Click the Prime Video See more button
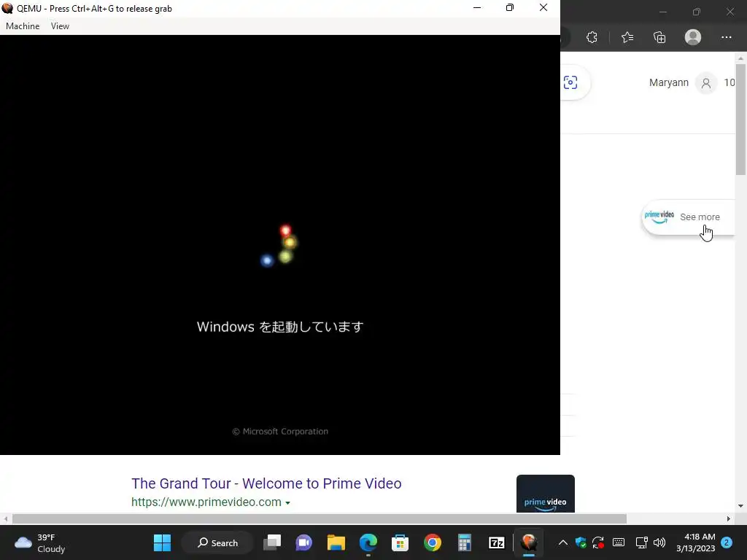Viewport: 747px width, 560px height. (688, 217)
